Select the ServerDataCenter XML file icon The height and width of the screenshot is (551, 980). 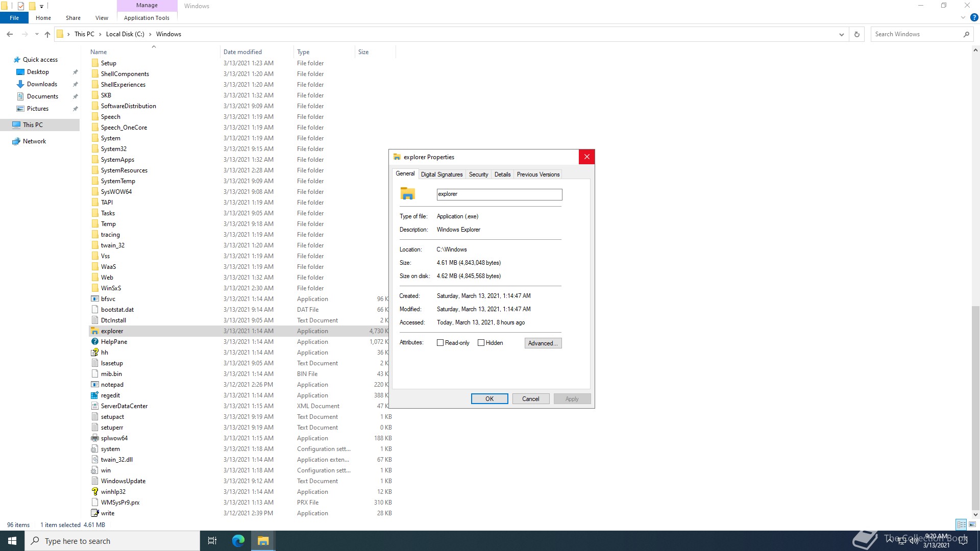click(95, 406)
